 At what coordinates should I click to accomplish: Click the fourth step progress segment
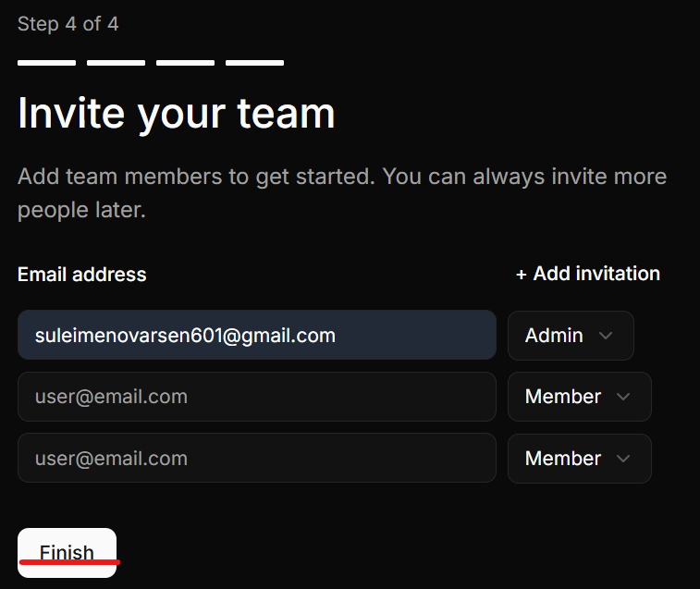pyautogui.click(x=254, y=63)
